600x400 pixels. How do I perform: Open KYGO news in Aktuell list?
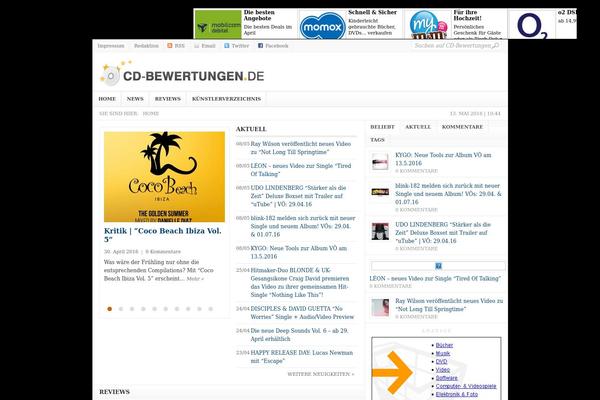click(x=299, y=252)
